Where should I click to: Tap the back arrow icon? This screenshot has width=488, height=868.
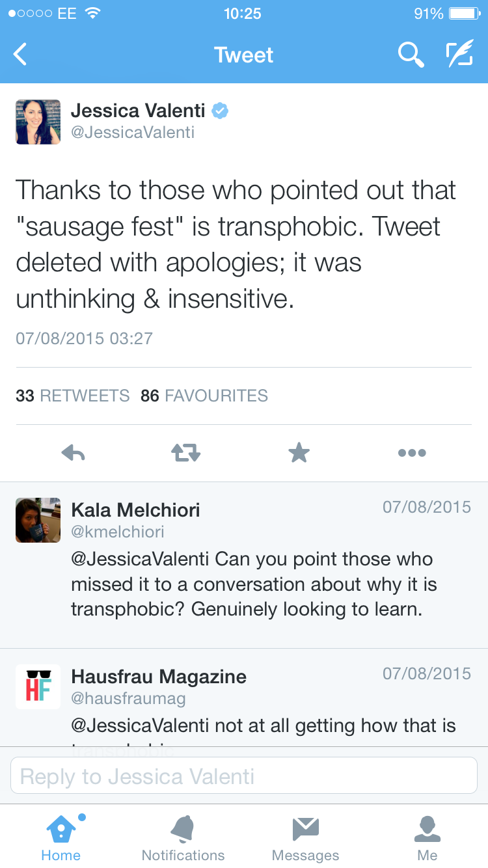click(x=21, y=55)
